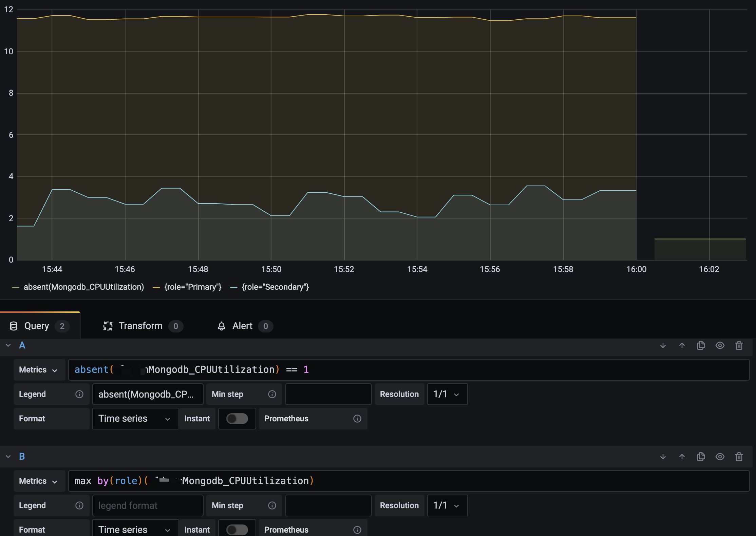Screen dimensions: 756x536
Task: Duplicate query A using copy icon
Action: (701, 346)
